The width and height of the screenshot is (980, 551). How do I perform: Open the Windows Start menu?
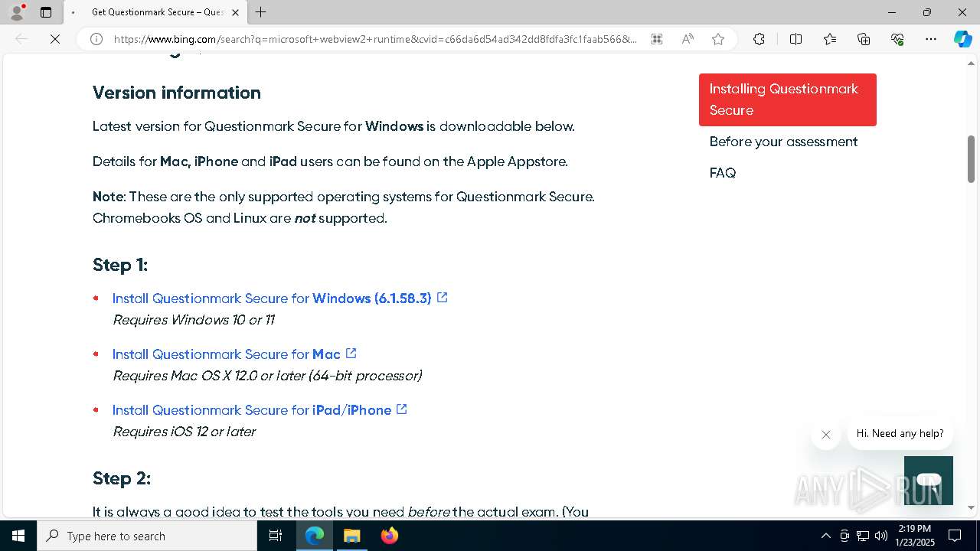18,536
